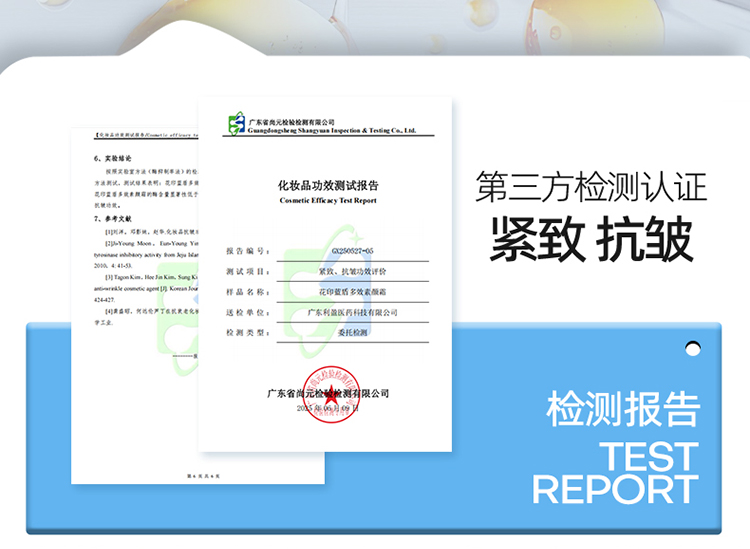Click the field label "测试项目"
The width and height of the screenshot is (750, 549).
[246, 272]
